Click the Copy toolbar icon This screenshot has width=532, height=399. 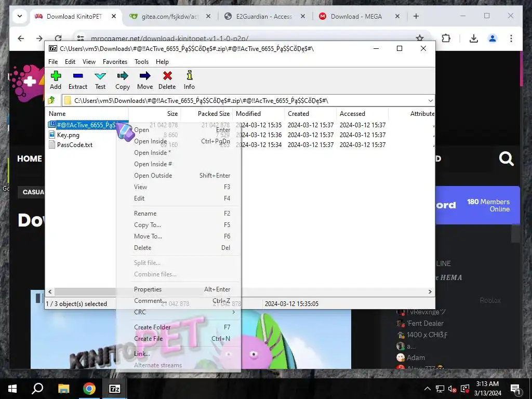(123, 76)
